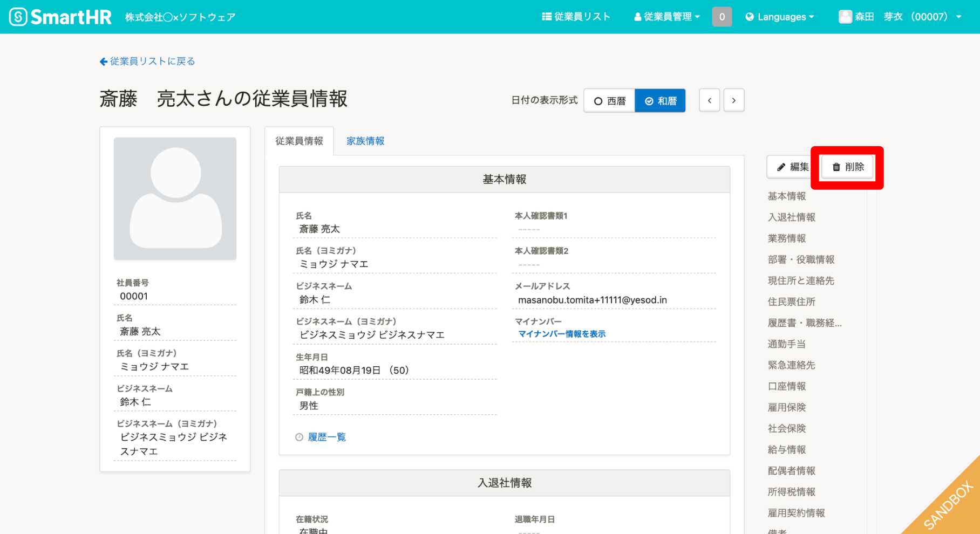Jump to 通勤手当 section in sidebar
This screenshot has height=534, width=980.
point(786,344)
